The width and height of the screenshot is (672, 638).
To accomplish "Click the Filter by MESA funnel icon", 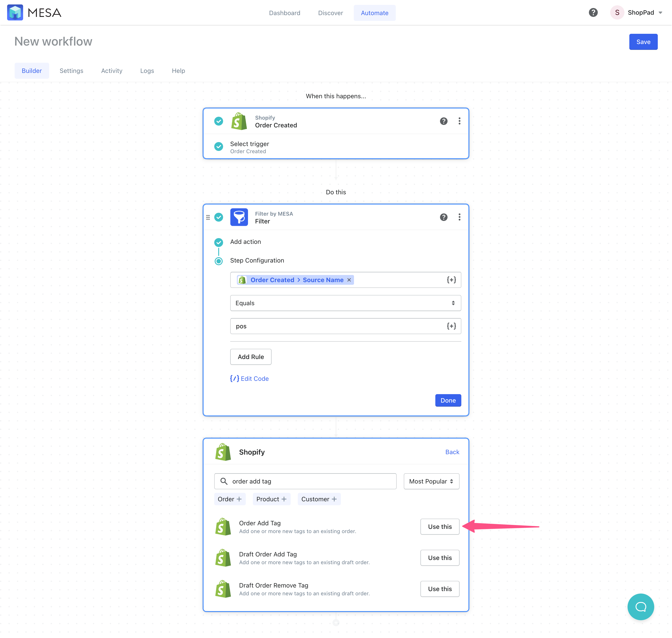I will pyautogui.click(x=239, y=217).
